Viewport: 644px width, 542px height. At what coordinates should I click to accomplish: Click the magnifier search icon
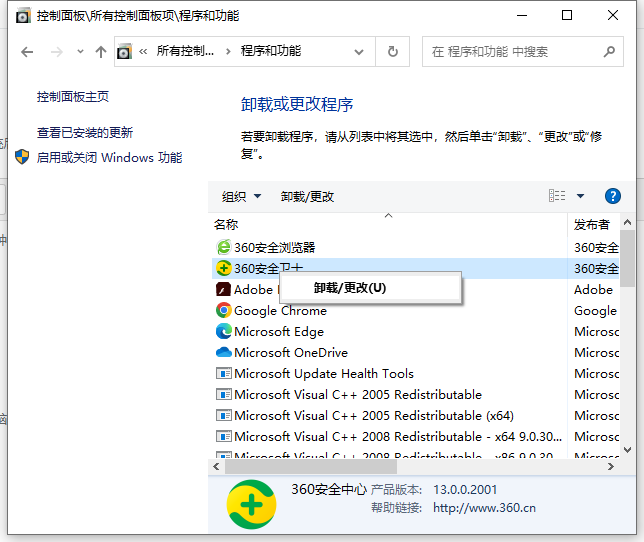click(x=610, y=52)
